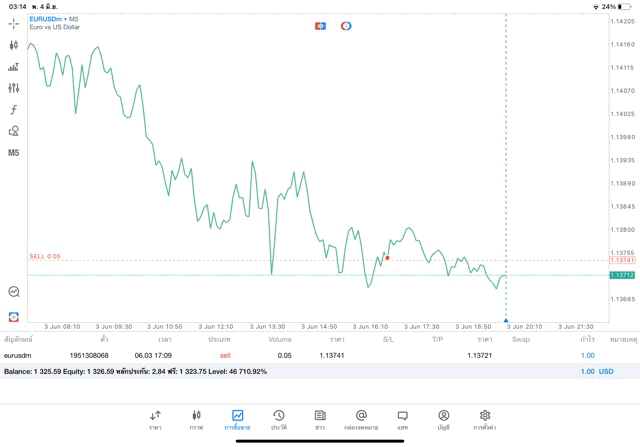640x447 pixels.
Task: Open the กล่องจดหมาย mailbox tab
Action: [361, 418]
